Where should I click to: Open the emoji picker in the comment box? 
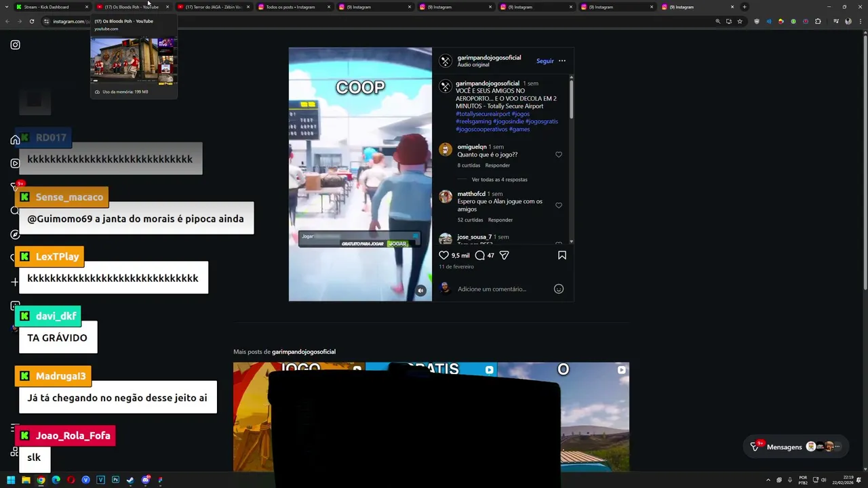(x=559, y=289)
